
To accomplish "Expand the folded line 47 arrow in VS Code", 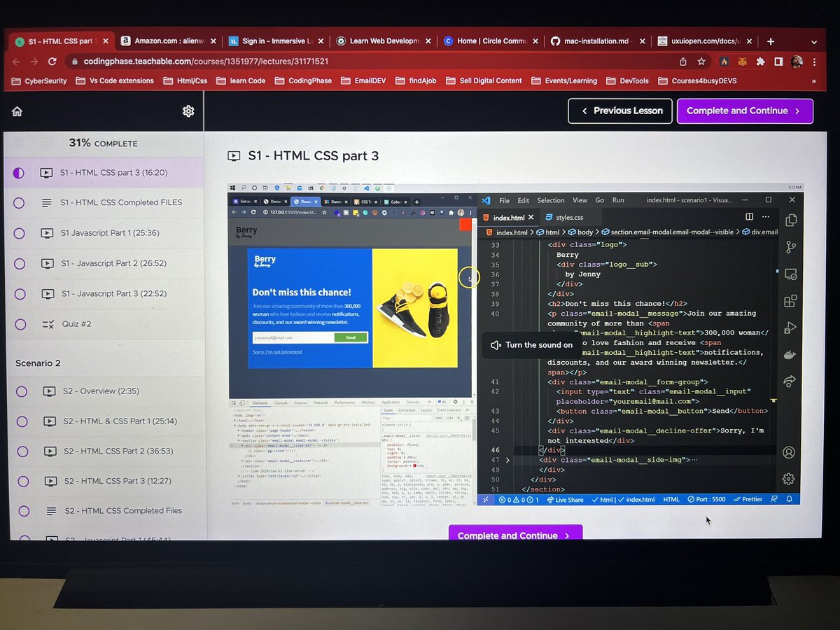I will [x=507, y=460].
